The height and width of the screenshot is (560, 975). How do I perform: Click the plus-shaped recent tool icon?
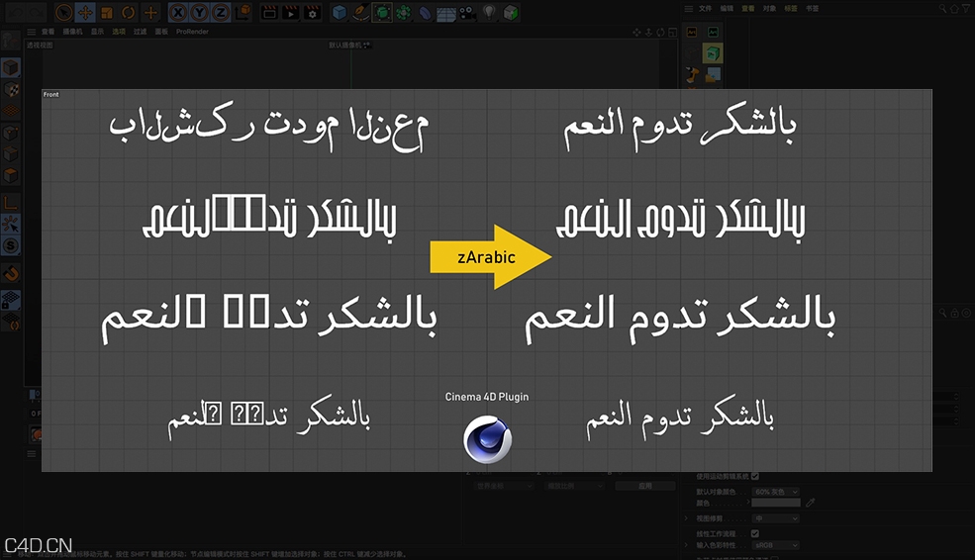click(149, 12)
